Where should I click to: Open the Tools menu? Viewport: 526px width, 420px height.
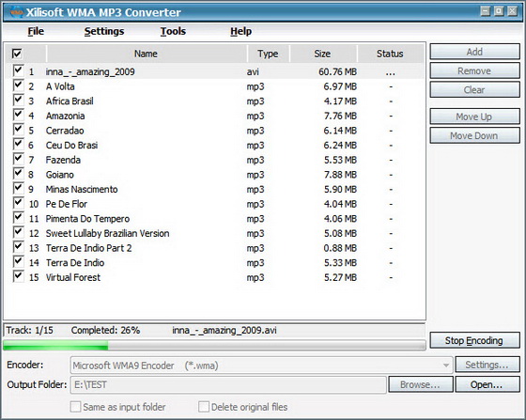[173, 31]
